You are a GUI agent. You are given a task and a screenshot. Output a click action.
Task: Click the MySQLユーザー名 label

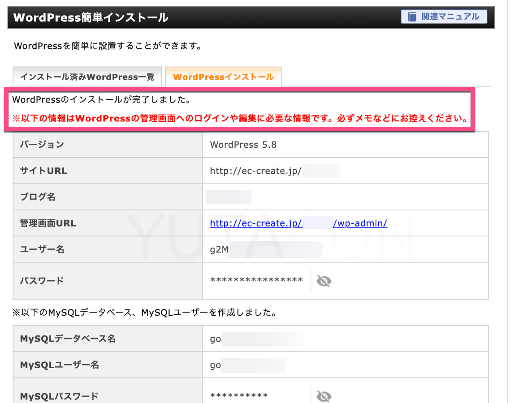59,364
